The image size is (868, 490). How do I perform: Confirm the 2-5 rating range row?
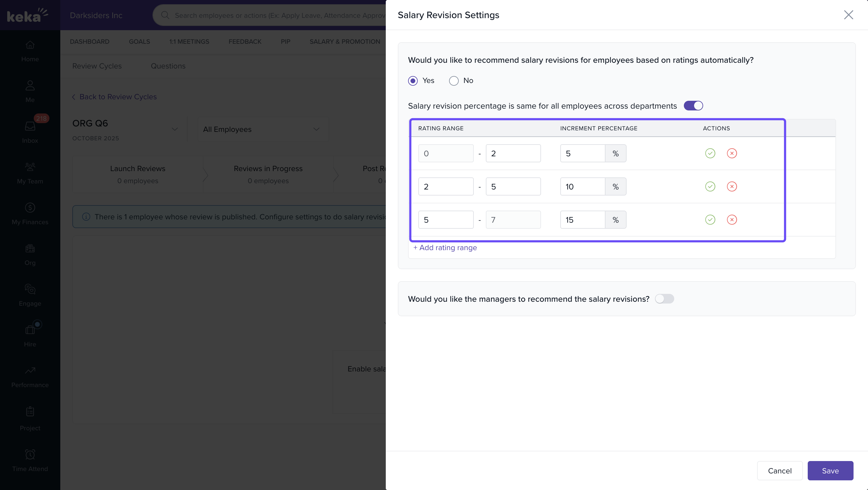(x=710, y=186)
